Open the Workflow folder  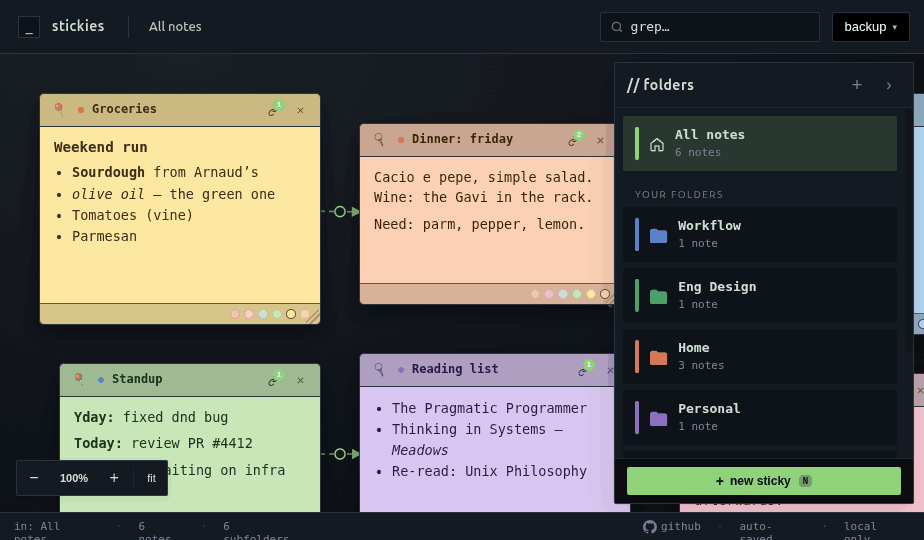point(760,235)
